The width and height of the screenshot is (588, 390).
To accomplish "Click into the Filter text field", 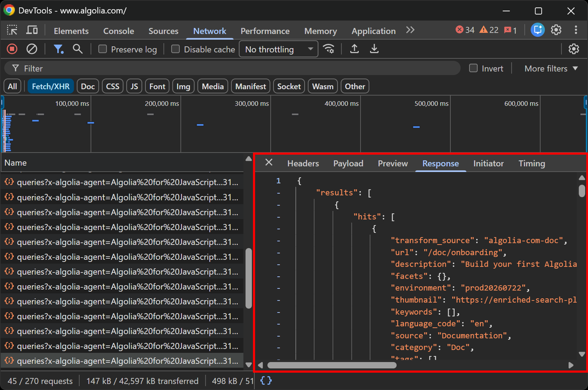I will [x=232, y=68].
